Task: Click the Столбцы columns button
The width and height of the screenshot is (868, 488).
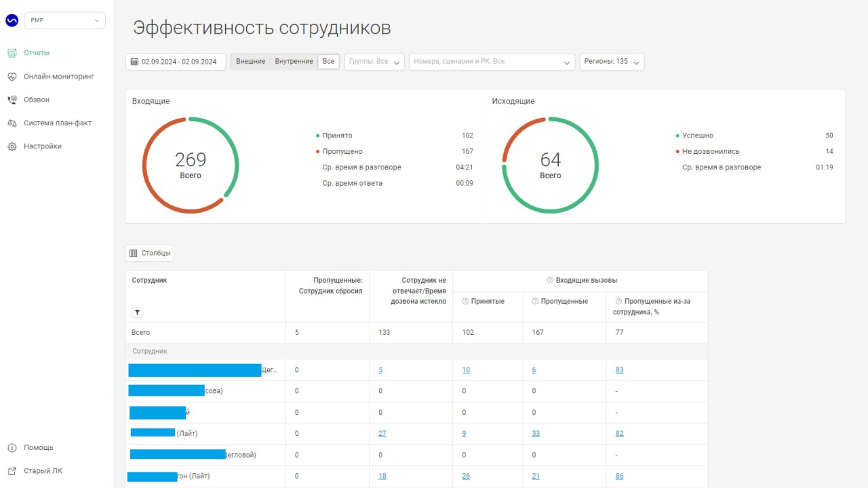Action: click(150, 253)
